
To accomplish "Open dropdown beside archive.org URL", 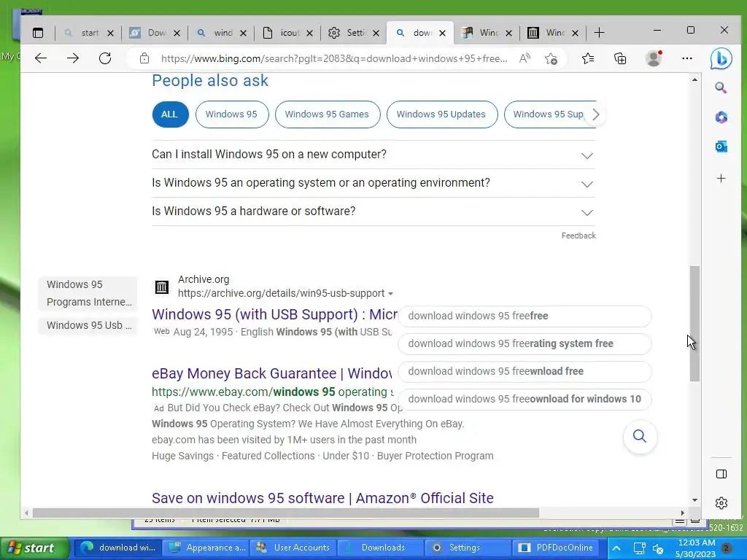I will point(391,293).
